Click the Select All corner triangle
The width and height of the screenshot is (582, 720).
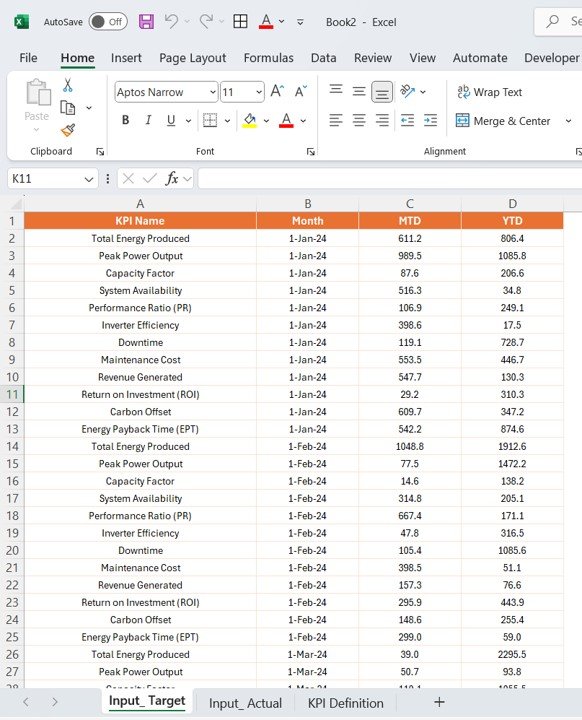(x=16, y=204)
